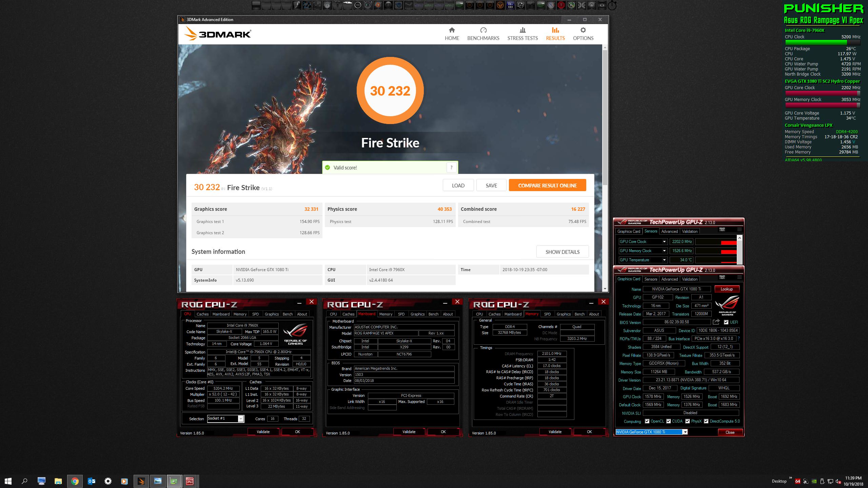The image size is (868, 488).
Task: Click the green Valid score checkmark icon
Action: tap(328, 167)
